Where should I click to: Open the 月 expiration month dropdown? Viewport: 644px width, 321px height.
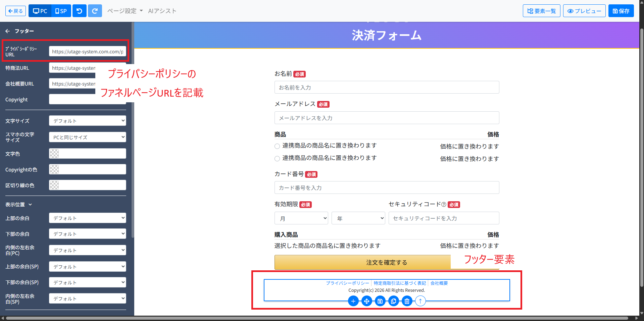(301, 218)
